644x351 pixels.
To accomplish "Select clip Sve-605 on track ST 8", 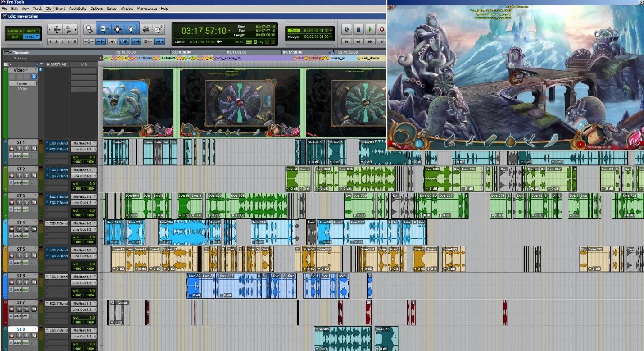I will pos(342,339).
